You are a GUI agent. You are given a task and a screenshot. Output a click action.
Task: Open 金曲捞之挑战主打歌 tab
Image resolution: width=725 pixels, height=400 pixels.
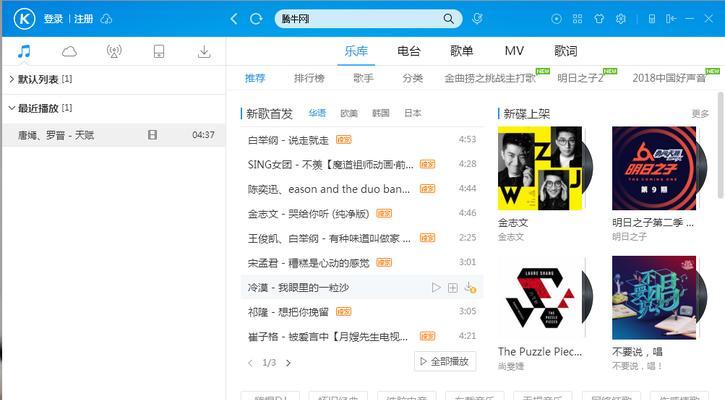[490, 78]
